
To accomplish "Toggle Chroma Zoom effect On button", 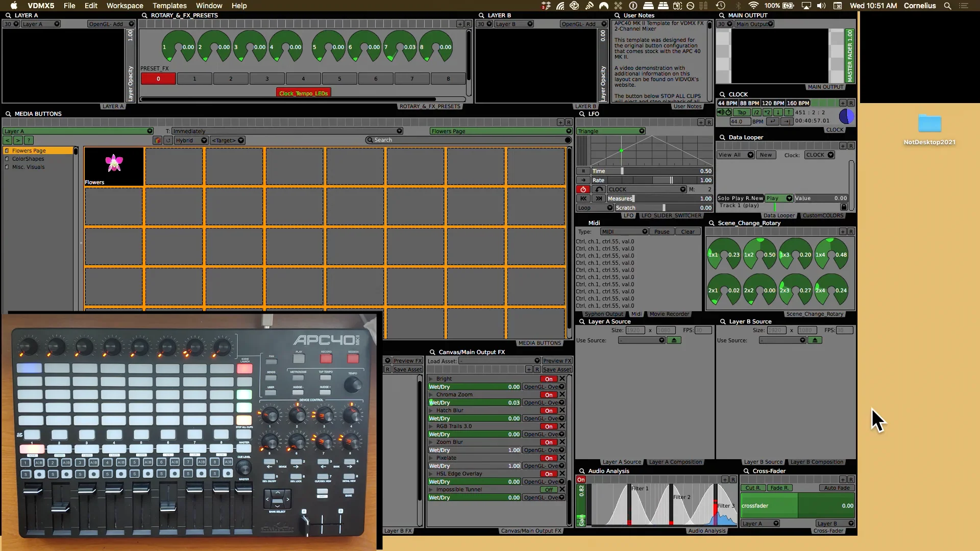I will [549, 395].
